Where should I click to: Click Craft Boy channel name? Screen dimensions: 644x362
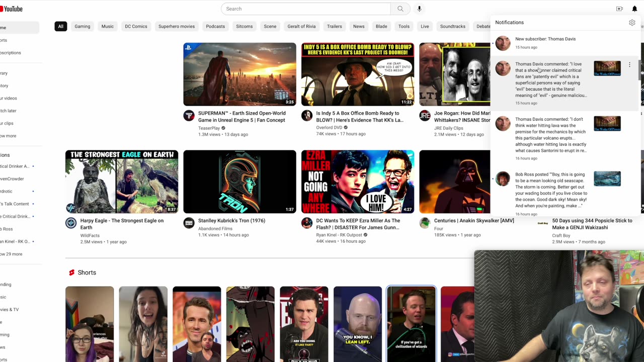click(x=561, y=235)
